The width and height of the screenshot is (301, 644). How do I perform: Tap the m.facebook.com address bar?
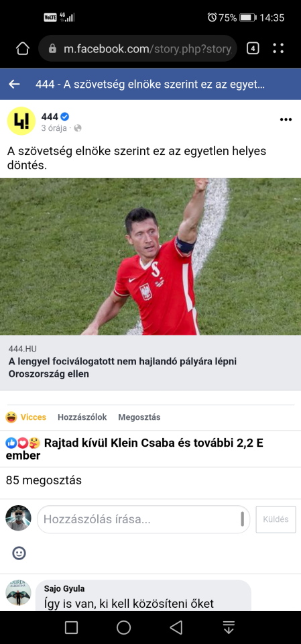[x=137, y=48]
